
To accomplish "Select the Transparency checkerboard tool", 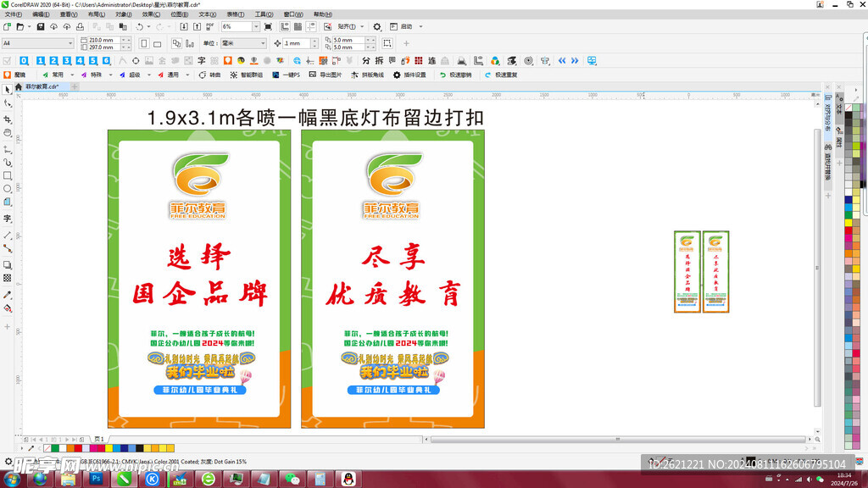I will (7, 278).
